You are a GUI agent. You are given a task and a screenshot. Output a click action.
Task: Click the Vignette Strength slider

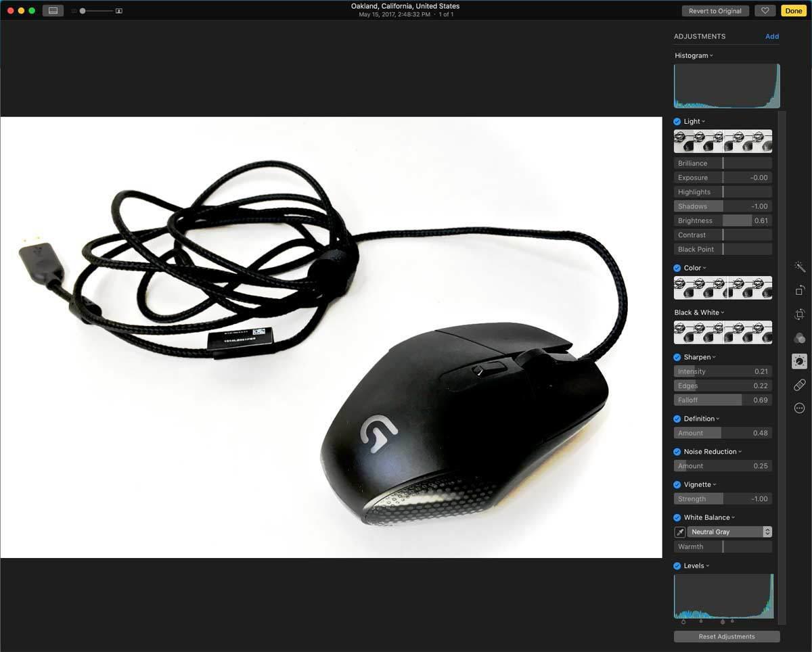pos(723,499)
